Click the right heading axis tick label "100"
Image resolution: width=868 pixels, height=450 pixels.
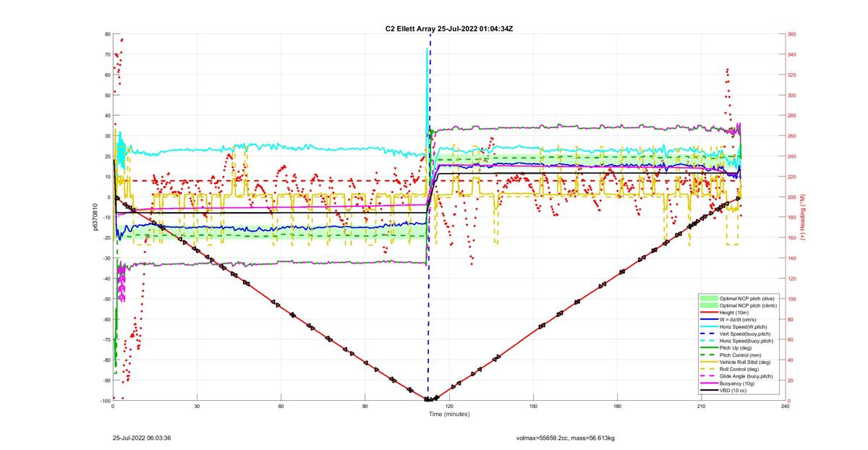[792, 299]
